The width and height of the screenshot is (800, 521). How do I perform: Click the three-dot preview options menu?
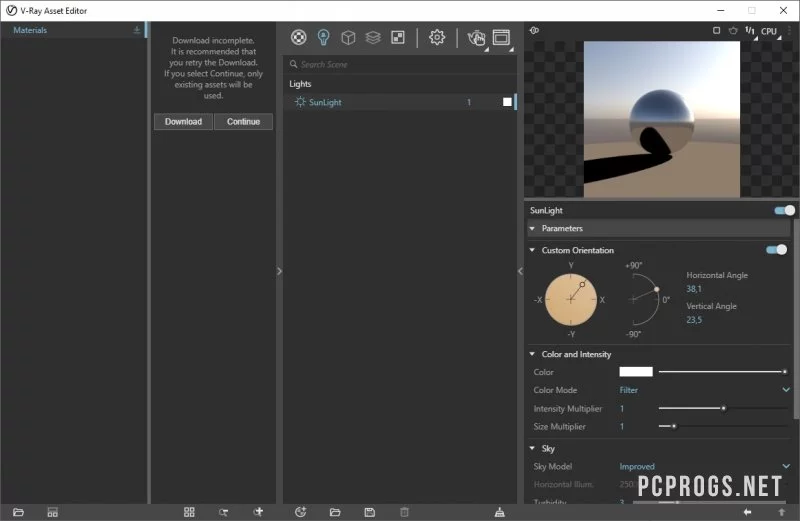pos(790,31)
